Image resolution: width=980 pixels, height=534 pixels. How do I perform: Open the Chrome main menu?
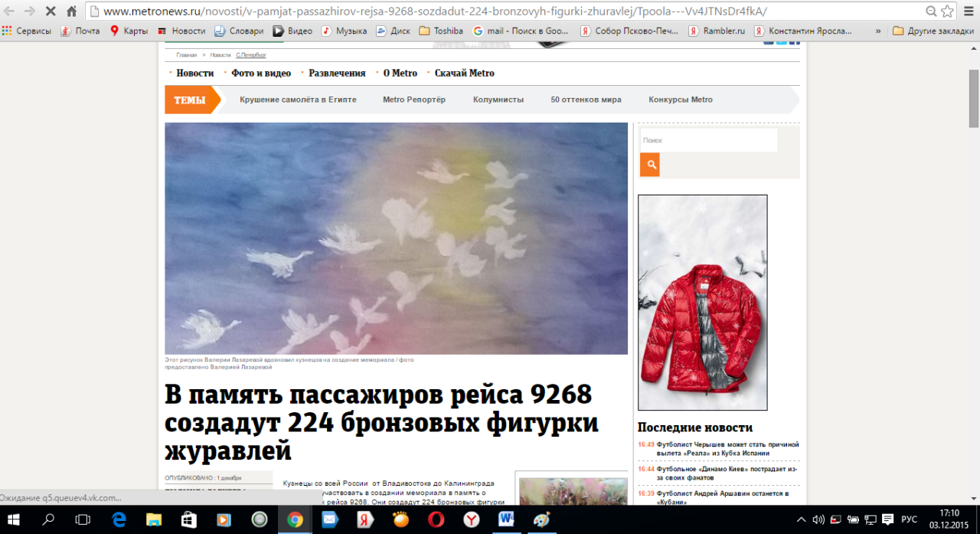tap(969, 11)
